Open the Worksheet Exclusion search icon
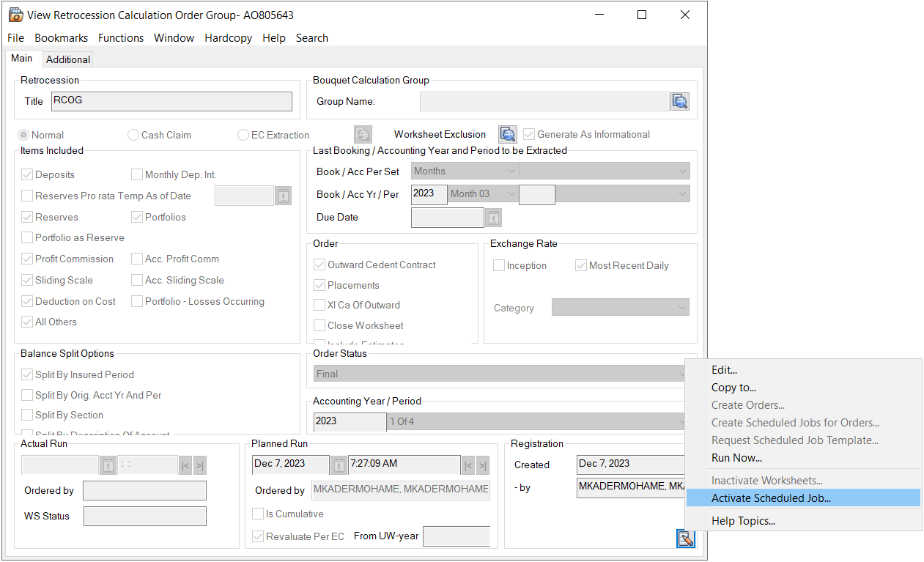924x562 pixels. [507, 134]
